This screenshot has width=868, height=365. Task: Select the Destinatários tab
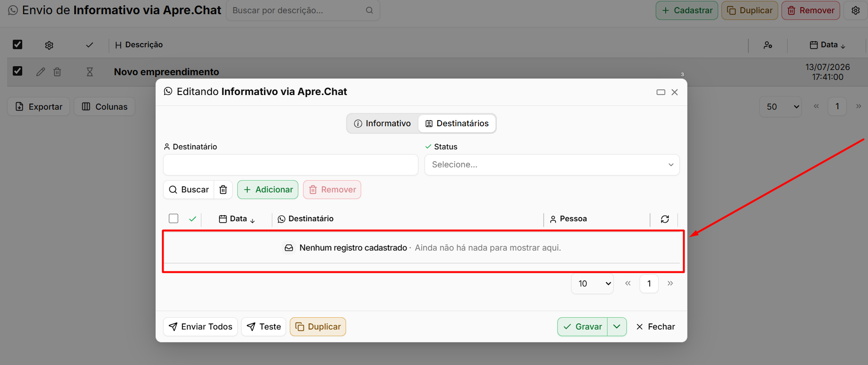(457, 123)
